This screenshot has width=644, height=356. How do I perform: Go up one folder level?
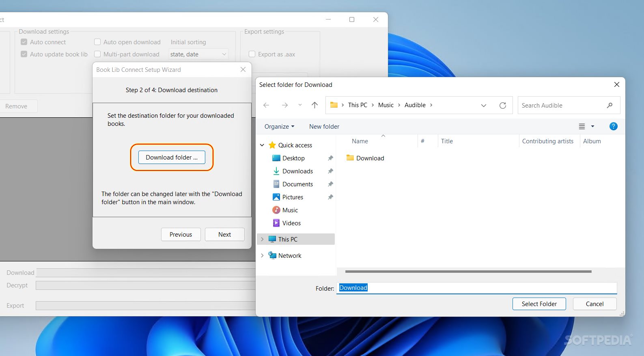pyautogui.click(x=314, y=105)
